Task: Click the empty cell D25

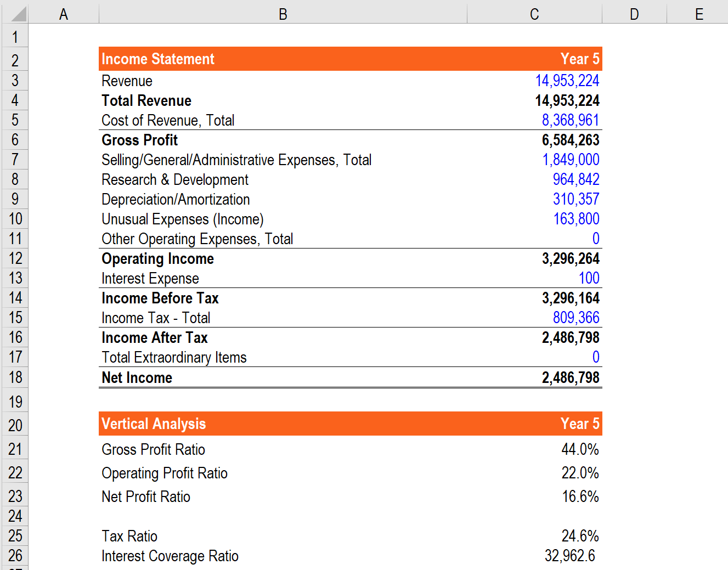Action: tap(634, 536)
